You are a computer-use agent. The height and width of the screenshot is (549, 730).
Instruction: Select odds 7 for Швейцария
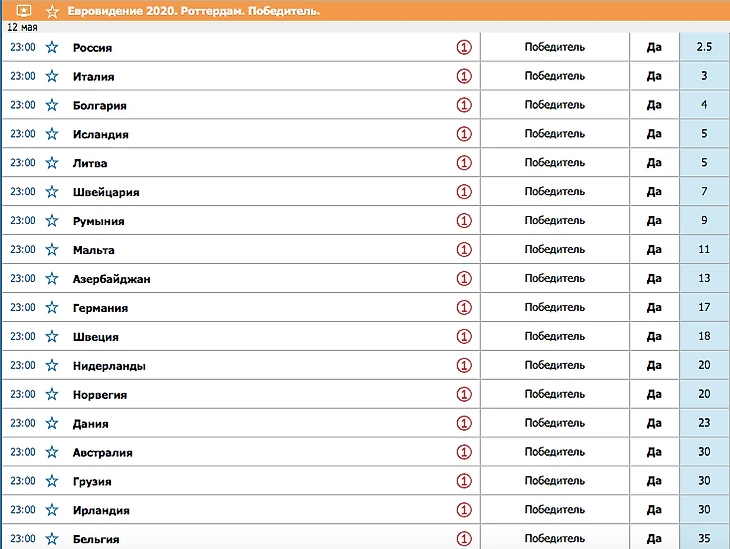click(704, 191)
